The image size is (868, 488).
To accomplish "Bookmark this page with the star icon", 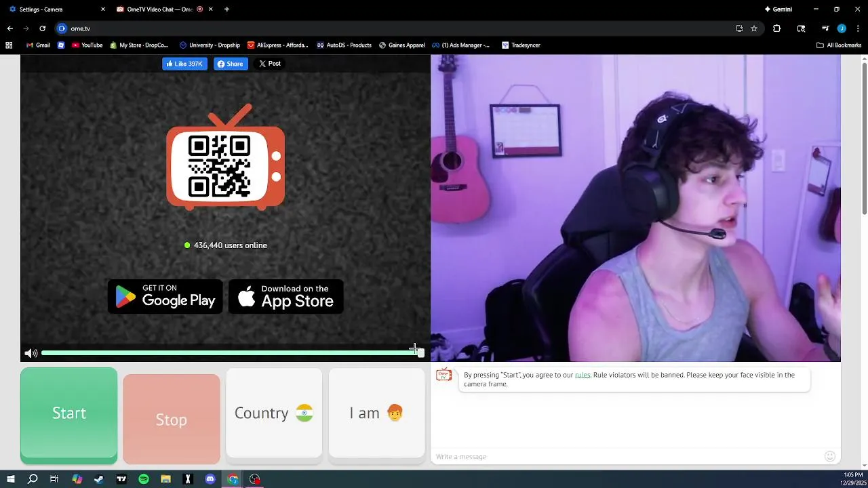I will [754, 28].
